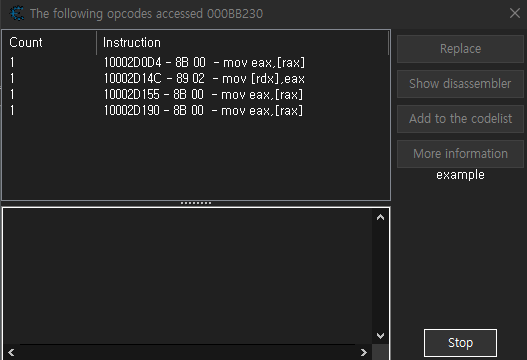Image resolution: width=527 pixels, height=360 pixels.
Task: Select instruction row 10002D155 mov eax,[rax]
Action: click(x=196, y=95)
